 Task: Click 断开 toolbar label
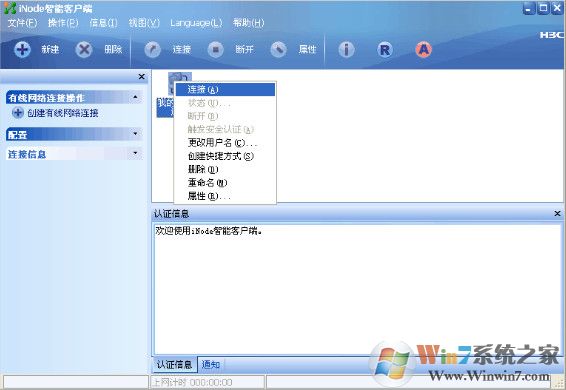[244, 49]
